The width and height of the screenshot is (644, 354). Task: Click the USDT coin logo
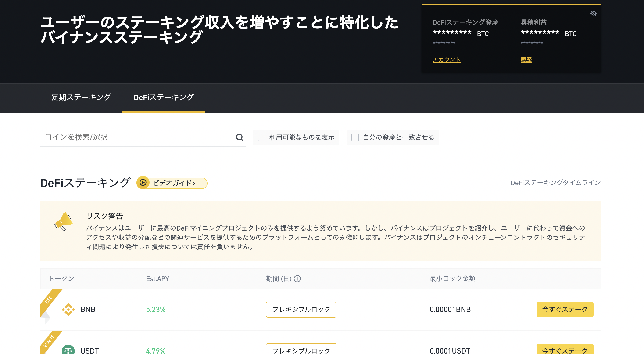[68, 350]
